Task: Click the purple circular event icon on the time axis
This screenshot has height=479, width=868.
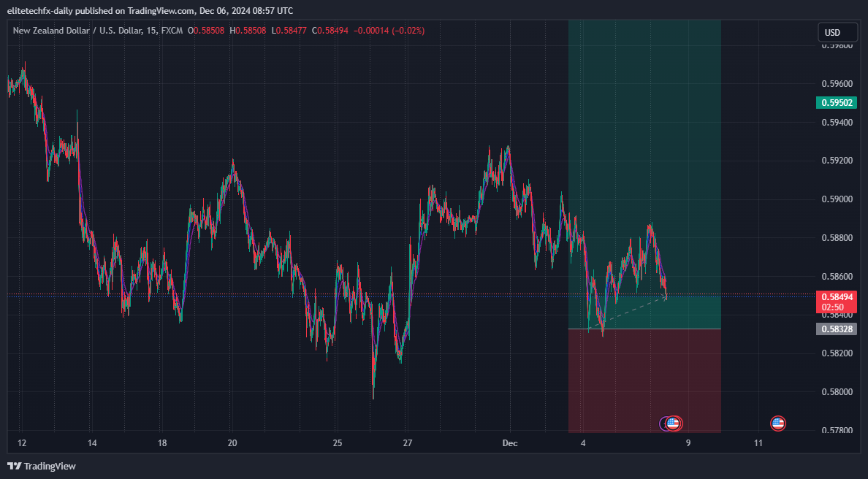Action: point(663,424)
